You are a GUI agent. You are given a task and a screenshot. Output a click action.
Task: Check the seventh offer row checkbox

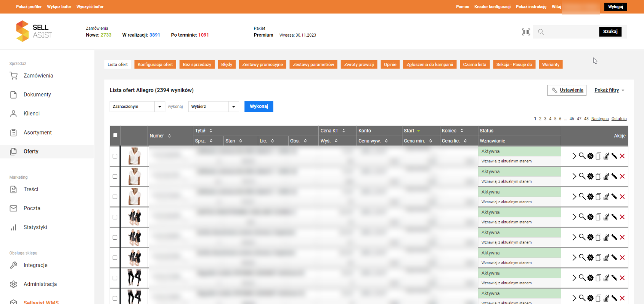point(115,278)
